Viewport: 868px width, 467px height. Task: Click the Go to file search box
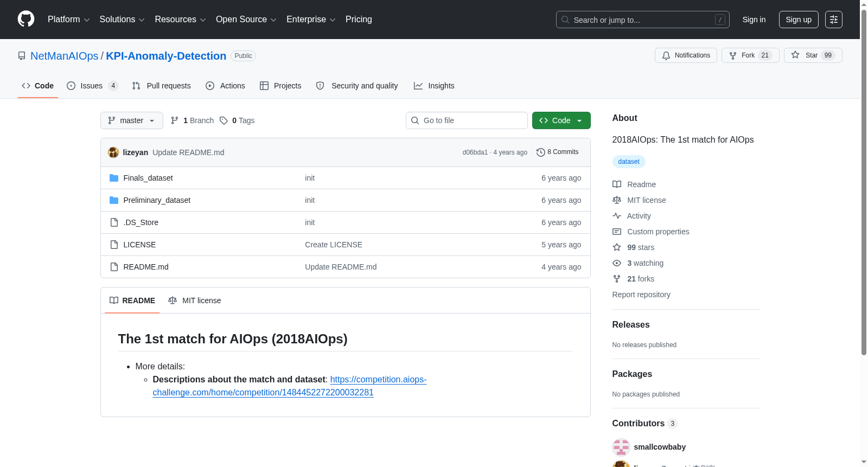[467, 120]
